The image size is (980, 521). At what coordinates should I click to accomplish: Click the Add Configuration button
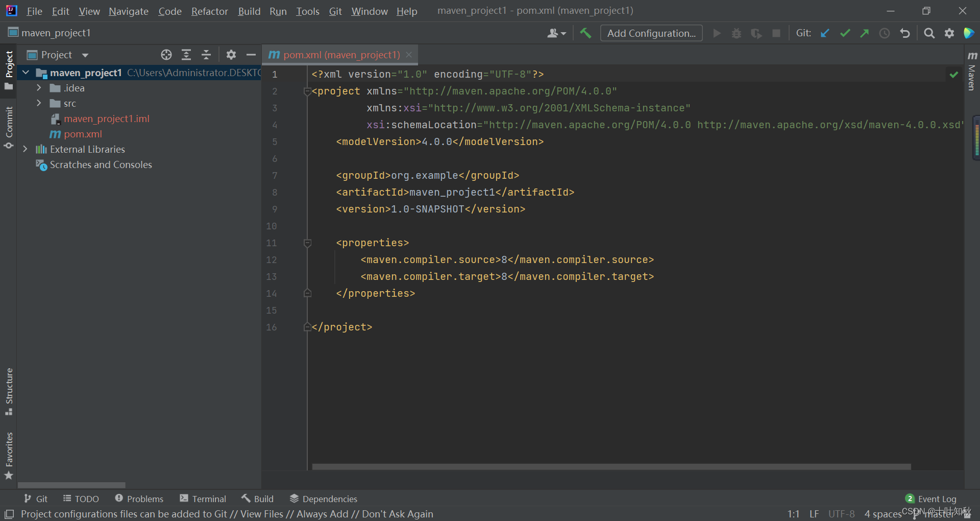(x=651, y=33)
